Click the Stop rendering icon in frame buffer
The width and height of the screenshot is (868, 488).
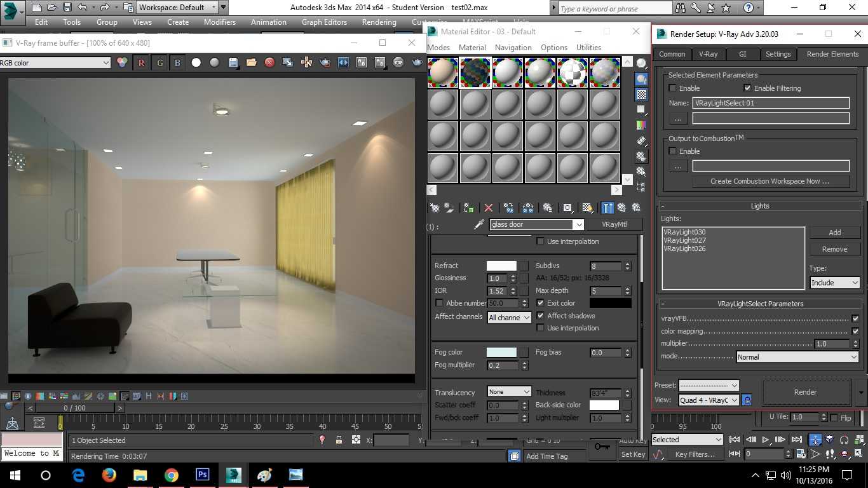(398, 62)
